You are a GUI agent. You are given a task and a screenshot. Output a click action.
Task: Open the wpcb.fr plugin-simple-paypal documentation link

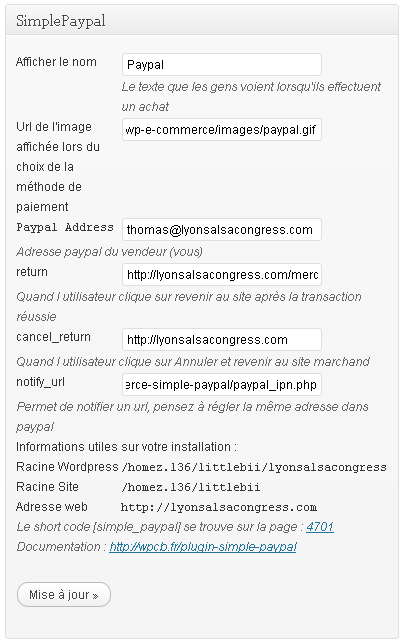(x=203, y=547)
